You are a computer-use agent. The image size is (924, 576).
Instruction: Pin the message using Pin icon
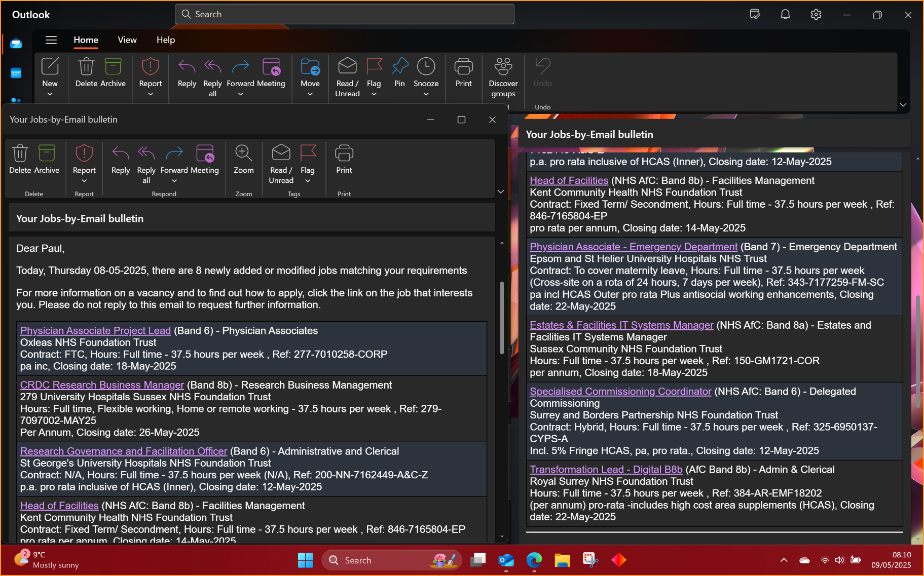400,67
